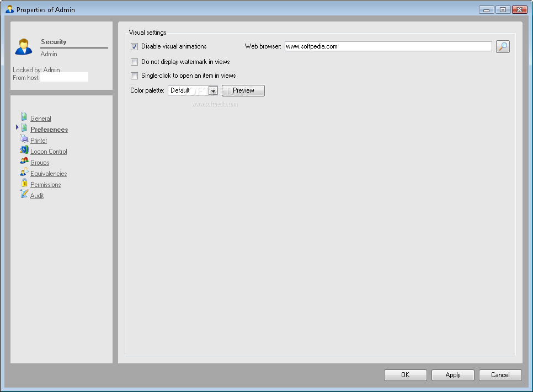Select the Audit link
The image size is (533, 392).
click(37, 196)
